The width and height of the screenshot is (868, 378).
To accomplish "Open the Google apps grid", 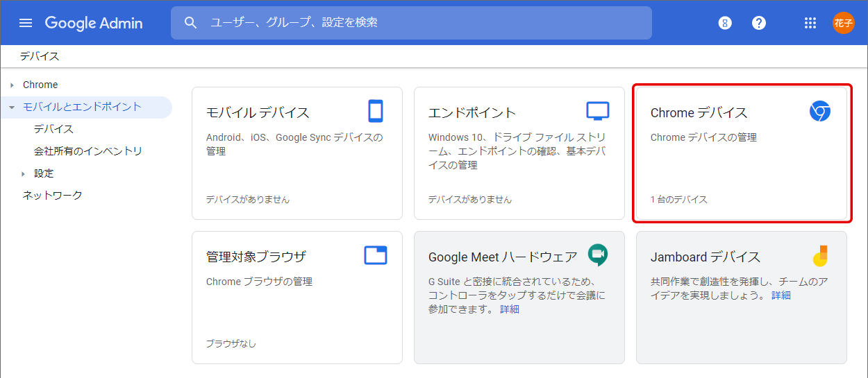I will coord(810,23).
